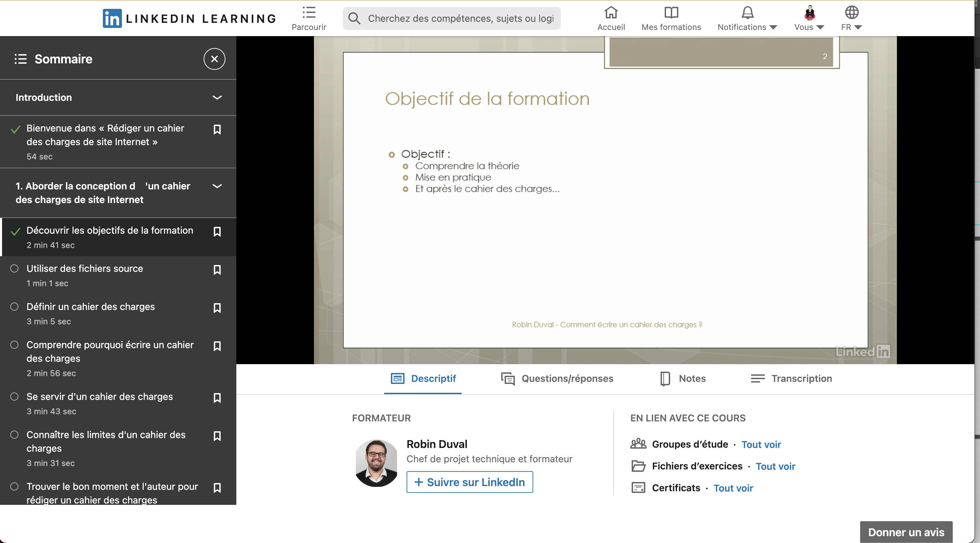Bookmark 'Se servir d'un cahier des charges'
This screenshot has width=980, height=543.
click(217, 398)
